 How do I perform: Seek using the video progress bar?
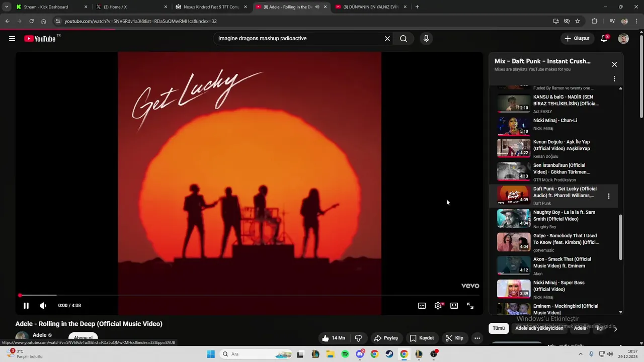coord(249,295)
